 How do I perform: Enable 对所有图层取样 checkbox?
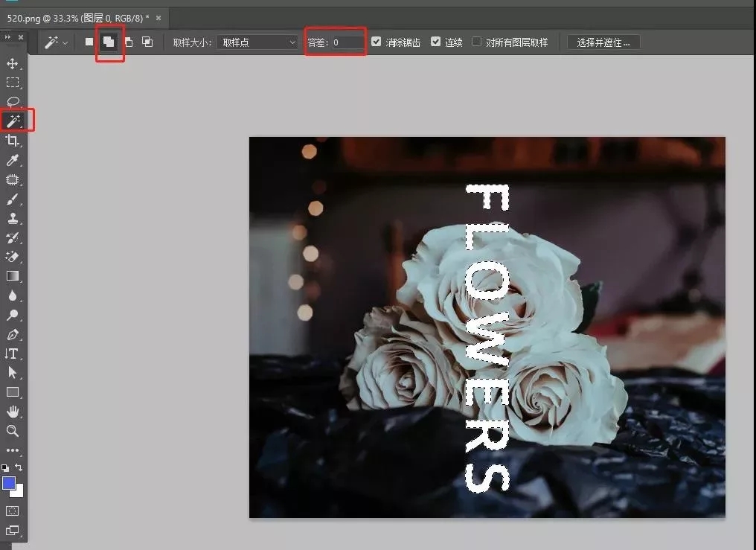[477, 42]
